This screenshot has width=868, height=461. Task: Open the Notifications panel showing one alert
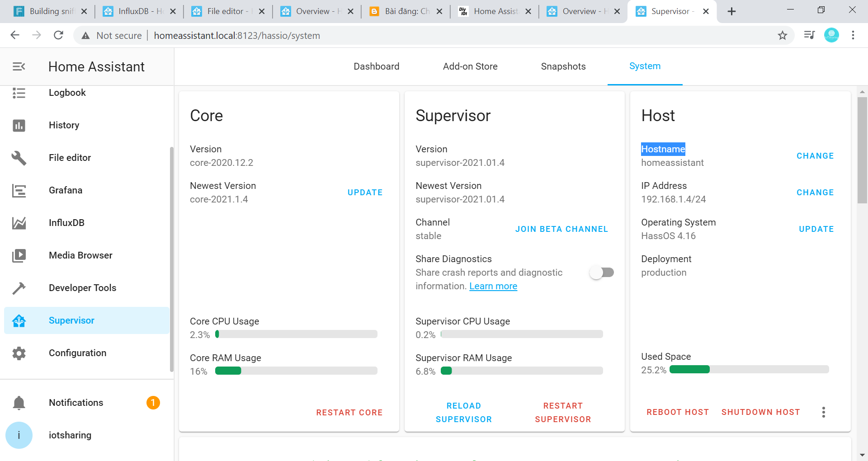pyautogui.click(x=76, y=402)
